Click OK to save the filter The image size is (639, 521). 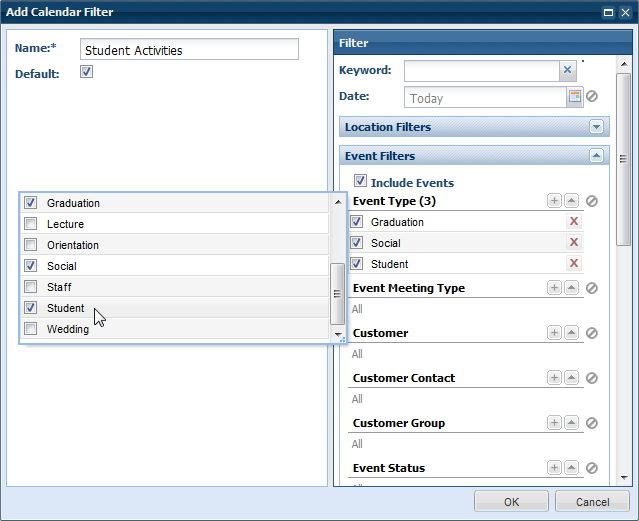(x=511, y=501)
